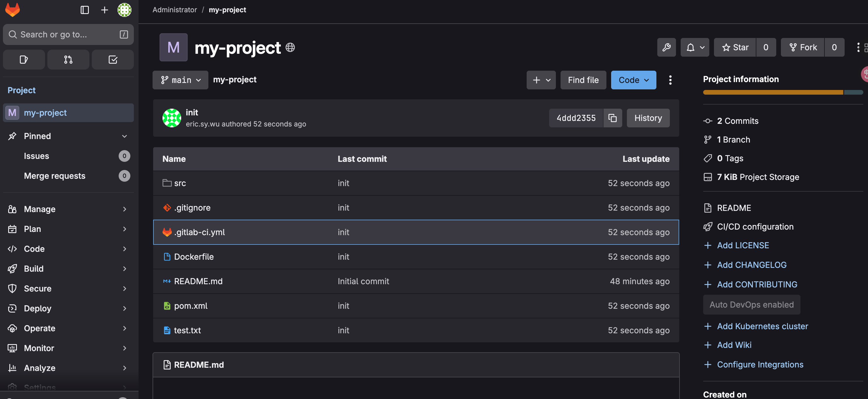868x399 pixels.
Task: Open the main branch selector dropdown
Action: pyautogui.click(x=180, y=80)
